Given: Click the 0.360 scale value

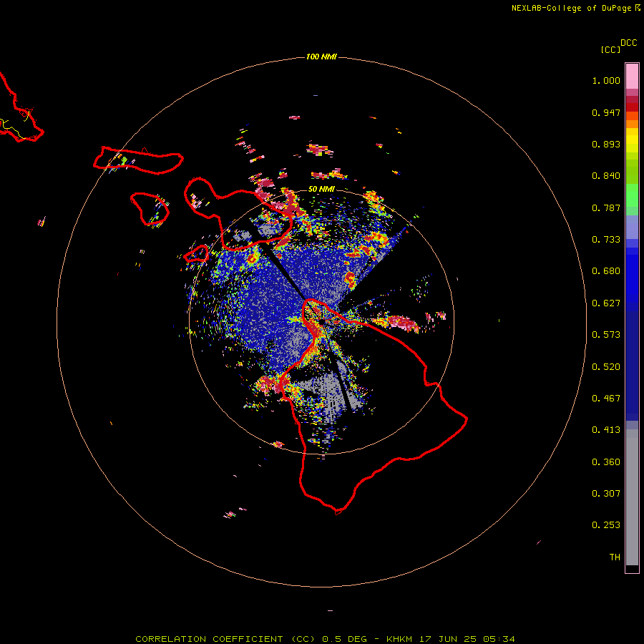Looking at the screenshot, I should tap(606, 462).
